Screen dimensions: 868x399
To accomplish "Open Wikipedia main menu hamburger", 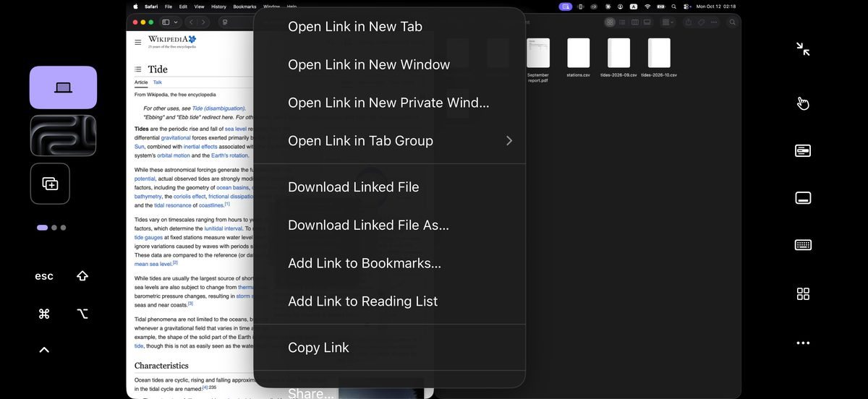I will click(x=138, y=42).
